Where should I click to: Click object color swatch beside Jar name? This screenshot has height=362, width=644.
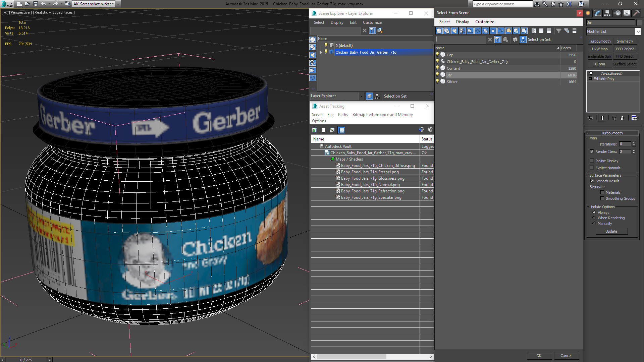(639, 22)
